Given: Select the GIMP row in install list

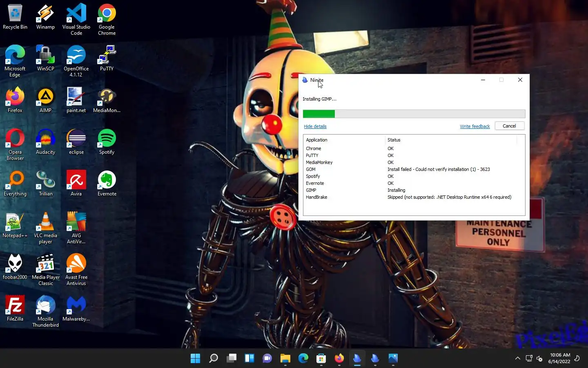Looking at the screenshot, I should (414, 190).
